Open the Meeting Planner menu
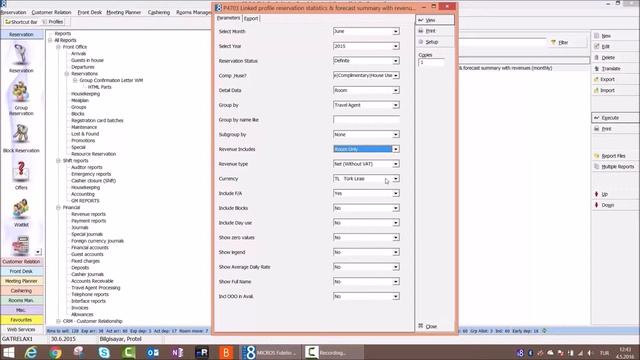Screen dimensions: 640x360 [124, 12]
